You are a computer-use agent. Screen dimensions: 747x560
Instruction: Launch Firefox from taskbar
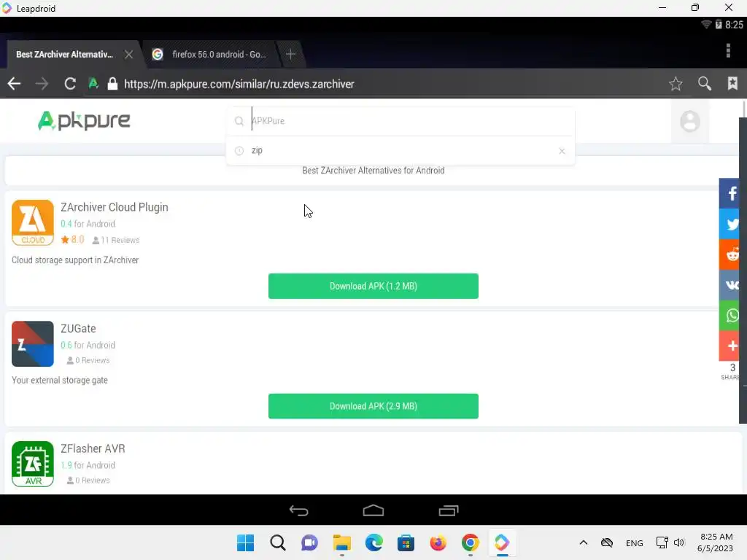438,542
